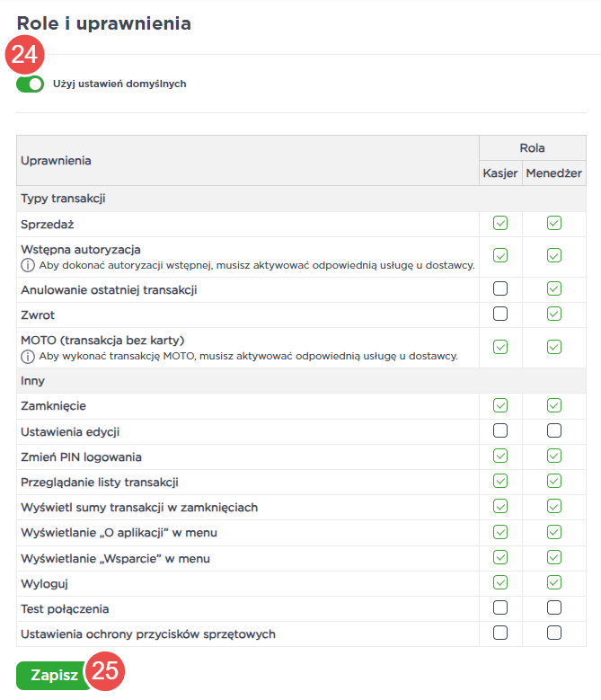
Task: Toggle the 'Użyj ustawień domyślnych' switch
Action: [30, 84]
